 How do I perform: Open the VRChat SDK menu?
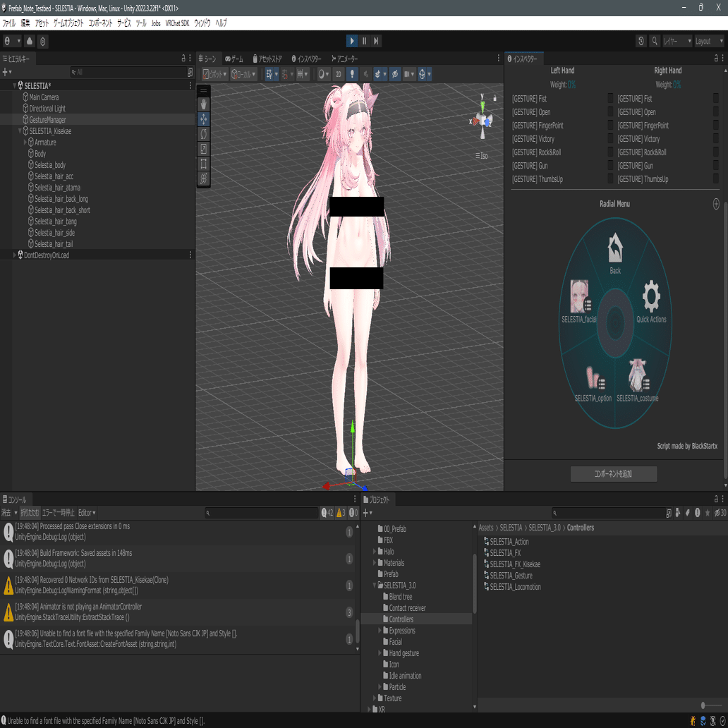[177, 23]
